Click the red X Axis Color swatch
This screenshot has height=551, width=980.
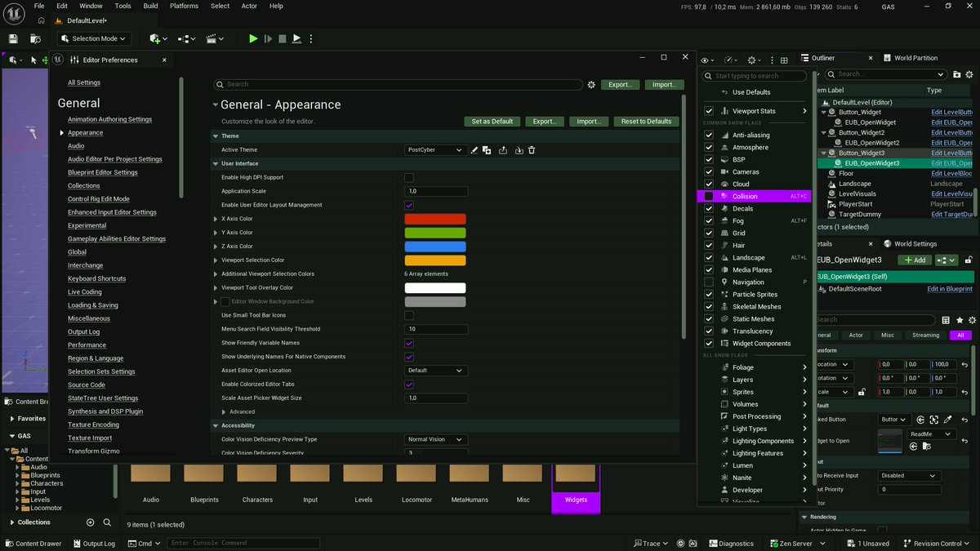click(435, 219)
